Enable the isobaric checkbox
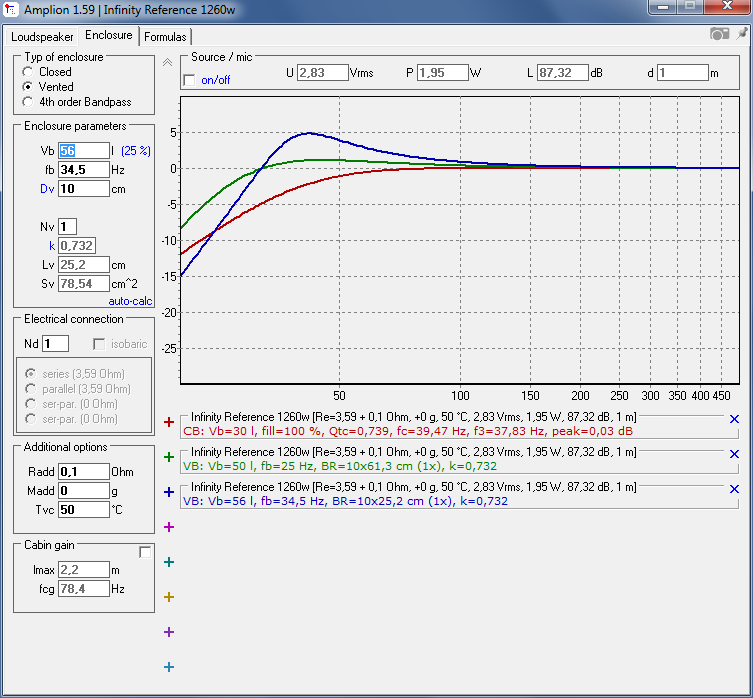 tap(99, 344)
